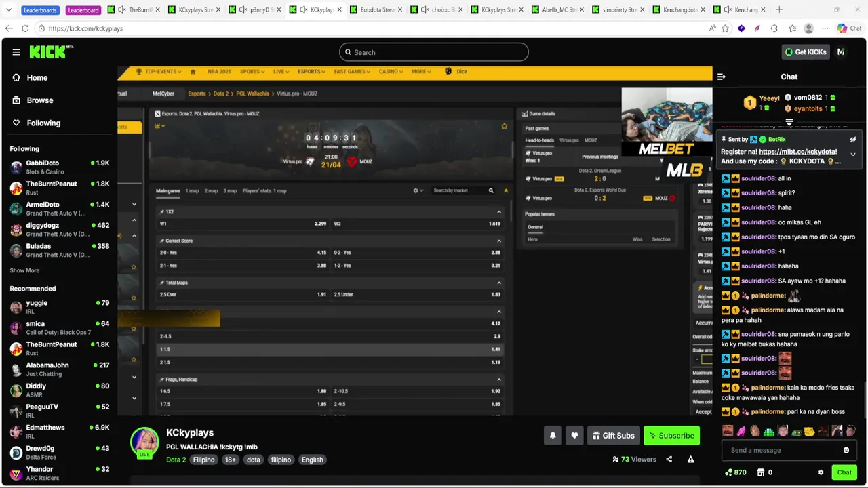Open Diddly recommended channel
Image resolution: width=868 pixels, height=488 pixels.
(60, 390)
